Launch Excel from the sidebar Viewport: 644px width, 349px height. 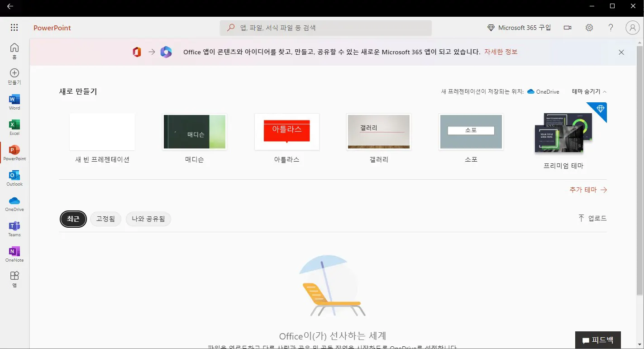pos(14,127)
